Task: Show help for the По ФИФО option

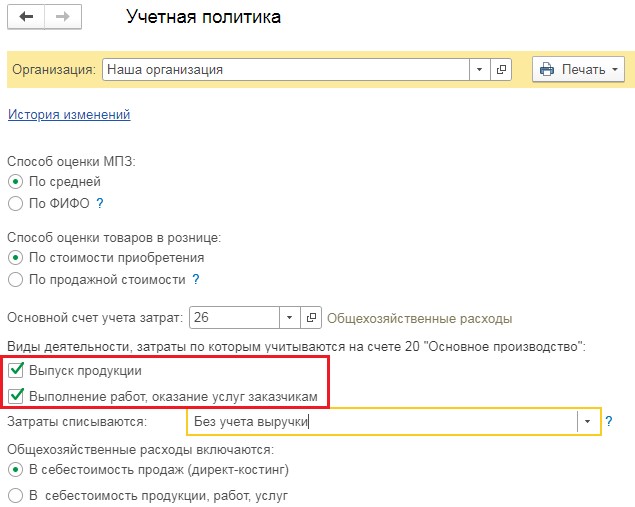Action: tap(100, 203)
